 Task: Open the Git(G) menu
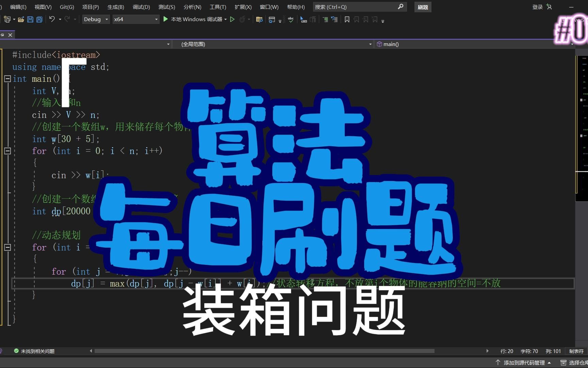tap(67, 7)
